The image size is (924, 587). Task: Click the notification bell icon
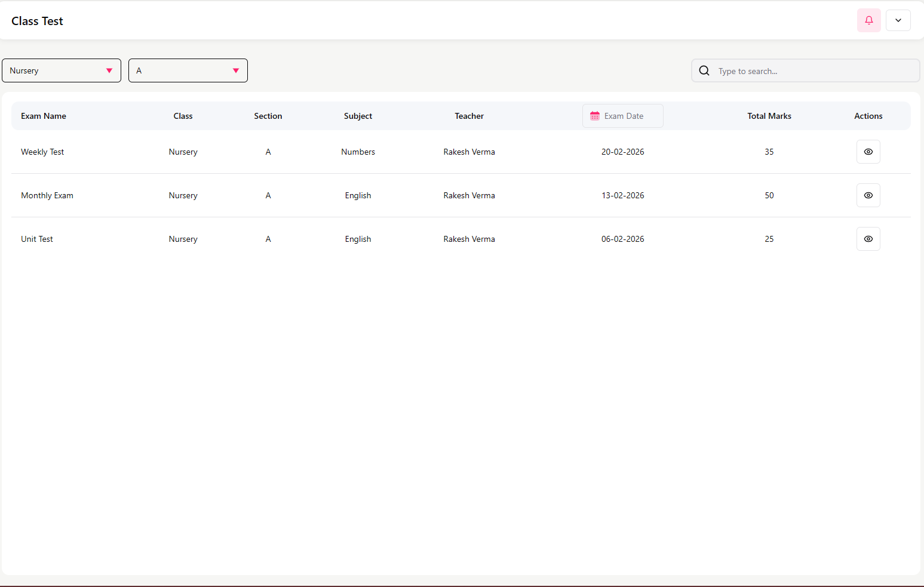(868, 20)
